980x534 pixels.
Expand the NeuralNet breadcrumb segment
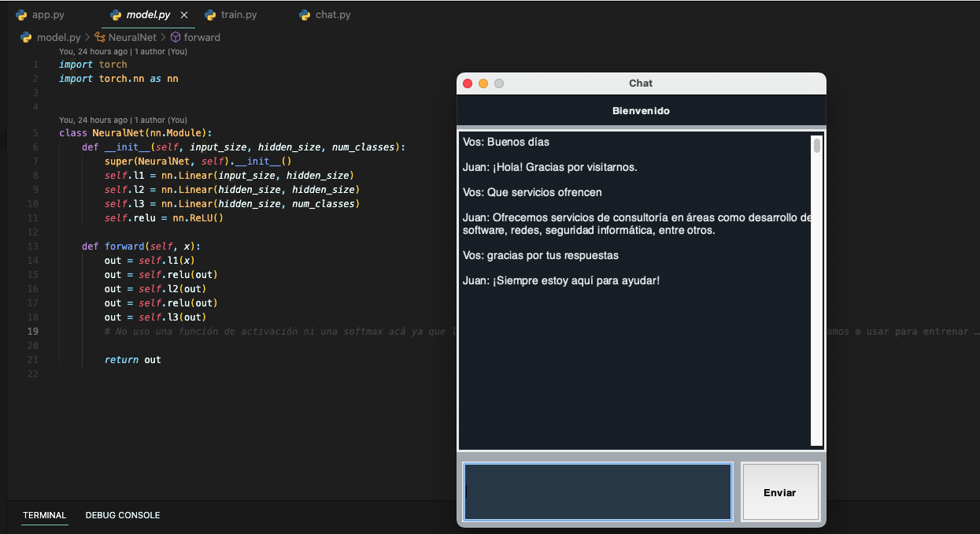click(x=132, y=37)
